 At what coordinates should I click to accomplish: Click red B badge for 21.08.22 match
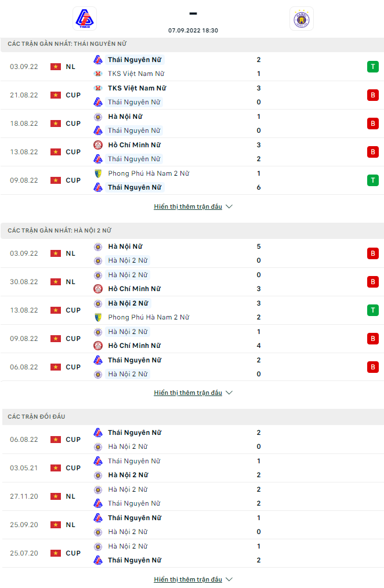[x=372, y=95]
